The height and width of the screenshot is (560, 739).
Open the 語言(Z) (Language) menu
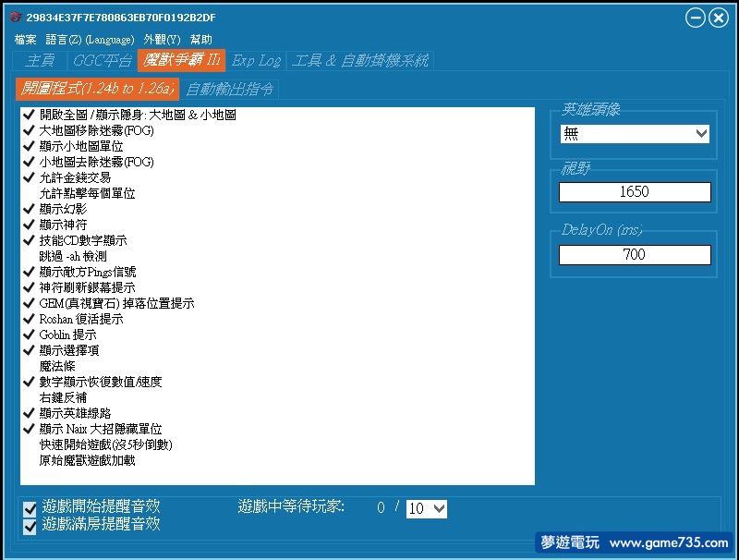click(90, 40)
